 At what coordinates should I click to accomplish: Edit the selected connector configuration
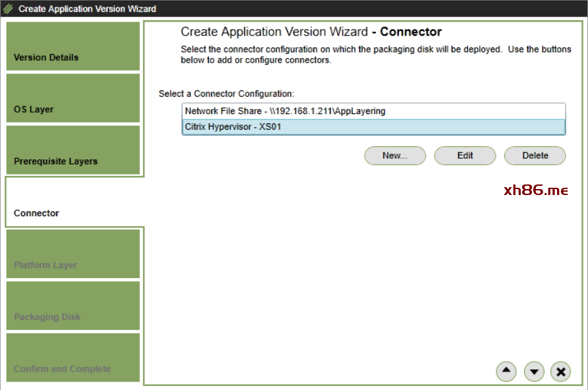tap(465, 155)
